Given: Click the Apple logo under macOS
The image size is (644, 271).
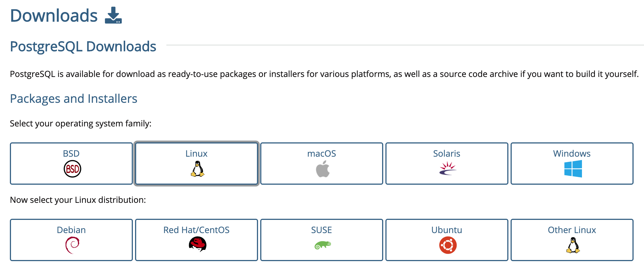Looking at the screenshot, I should (323, 169).
